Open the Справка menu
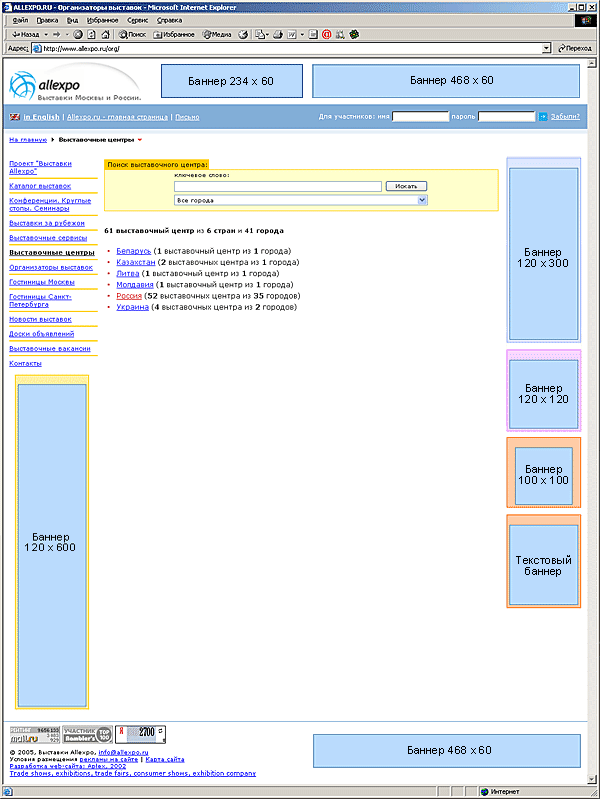The image size is (600, 799). [x=169, y=20]
